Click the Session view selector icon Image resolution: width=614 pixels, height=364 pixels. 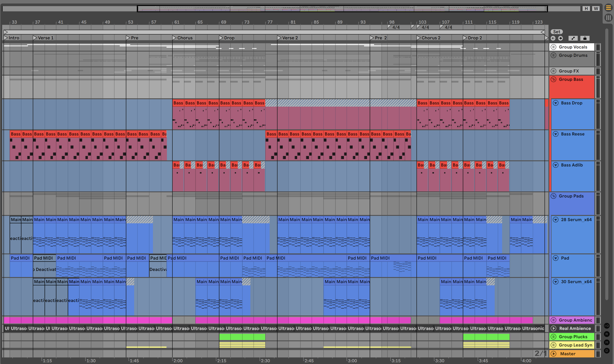pos(608,18)
